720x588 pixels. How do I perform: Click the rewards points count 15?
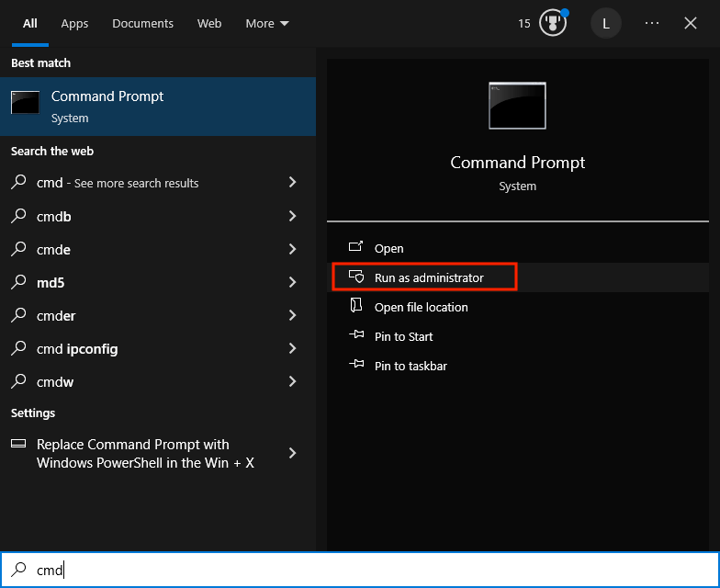[x=523, y=24]
